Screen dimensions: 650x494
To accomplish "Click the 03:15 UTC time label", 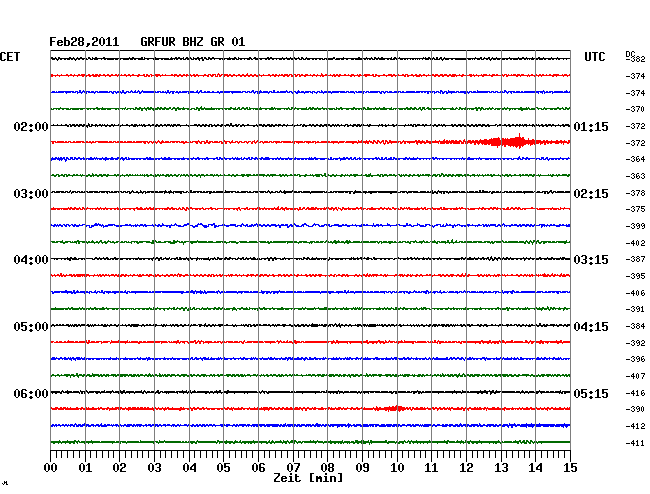I will [591, 260].
